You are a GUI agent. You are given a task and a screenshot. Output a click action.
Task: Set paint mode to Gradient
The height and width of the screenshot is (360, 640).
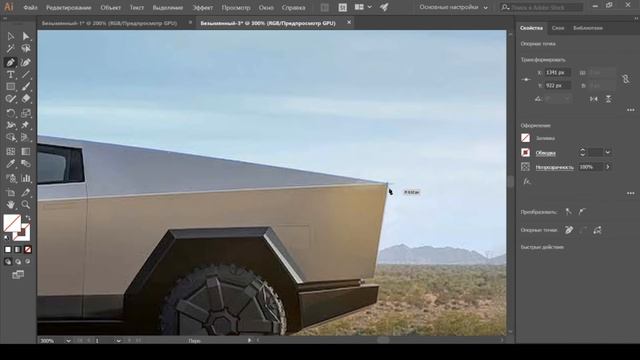(18, 249)
